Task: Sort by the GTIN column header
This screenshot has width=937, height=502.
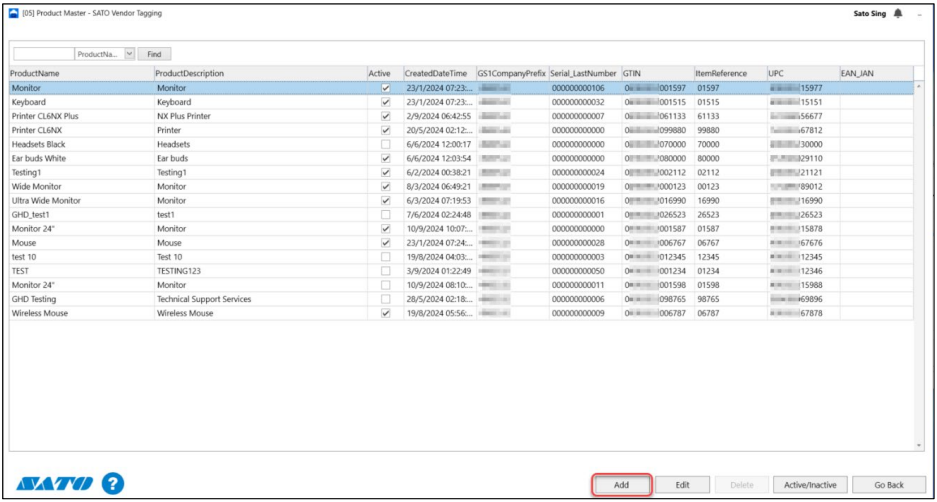Action: 655,73
